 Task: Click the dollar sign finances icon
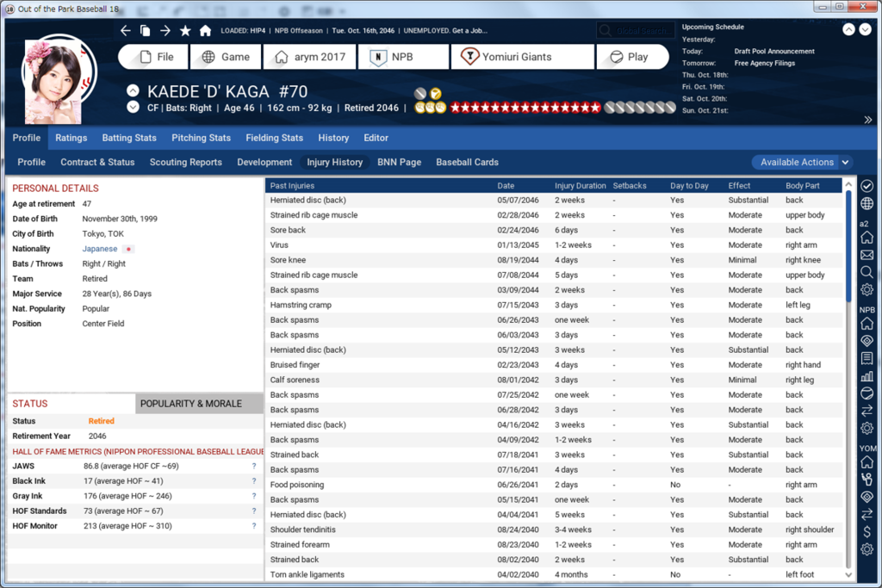click(x=866, y=532)
